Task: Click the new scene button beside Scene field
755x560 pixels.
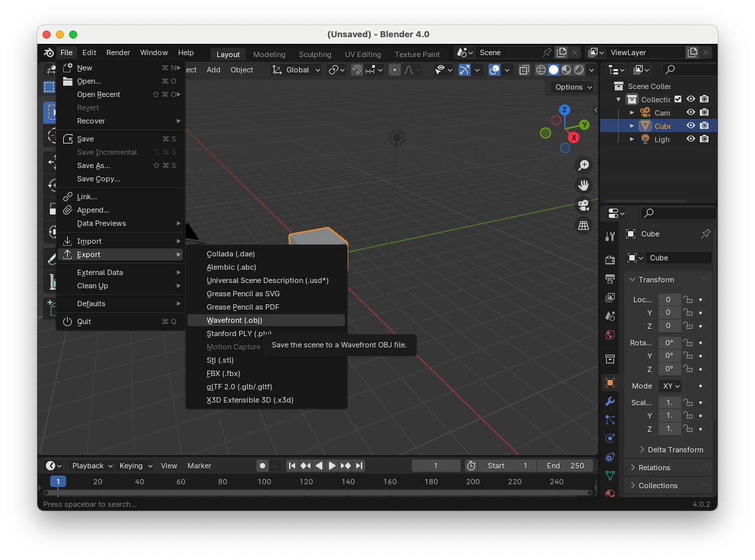Action: pyautogui.click(x=562, y=52)
